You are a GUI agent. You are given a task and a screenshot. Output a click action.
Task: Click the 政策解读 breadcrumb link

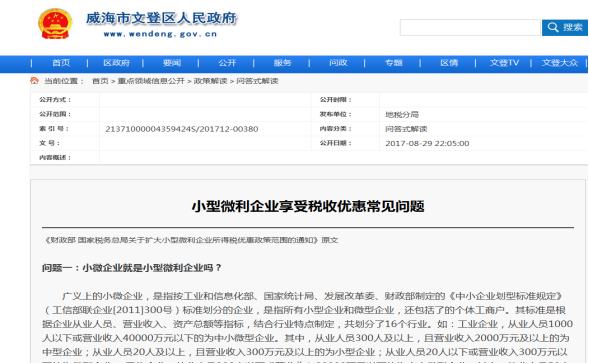[210, 81]
